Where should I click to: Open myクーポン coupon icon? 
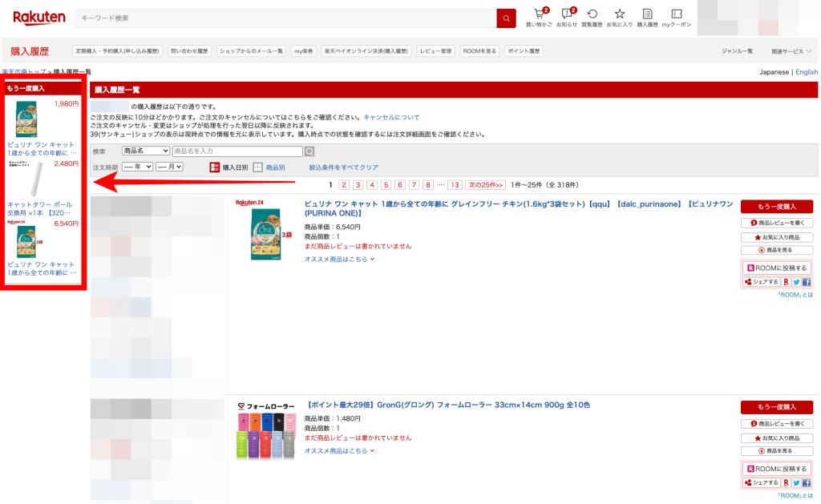click(x=677, y=18)
